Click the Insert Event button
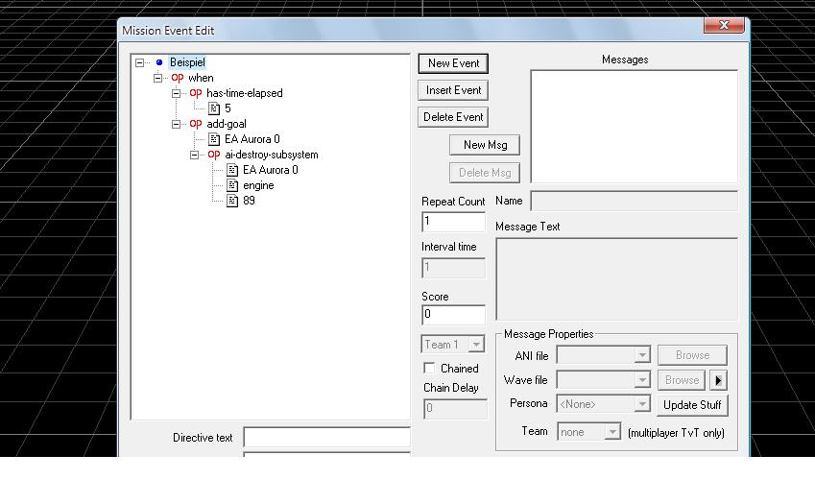815x504 pixels. click(x=454, y=90)
